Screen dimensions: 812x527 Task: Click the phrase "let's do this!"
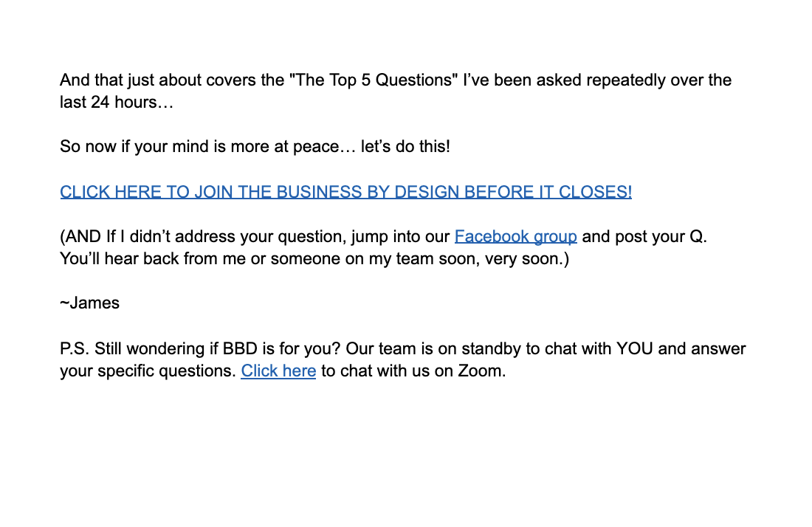(405, 146)
